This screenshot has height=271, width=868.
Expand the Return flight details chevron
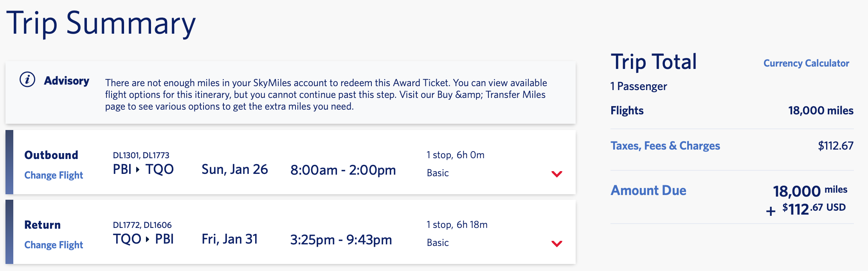tap(556, 244)
